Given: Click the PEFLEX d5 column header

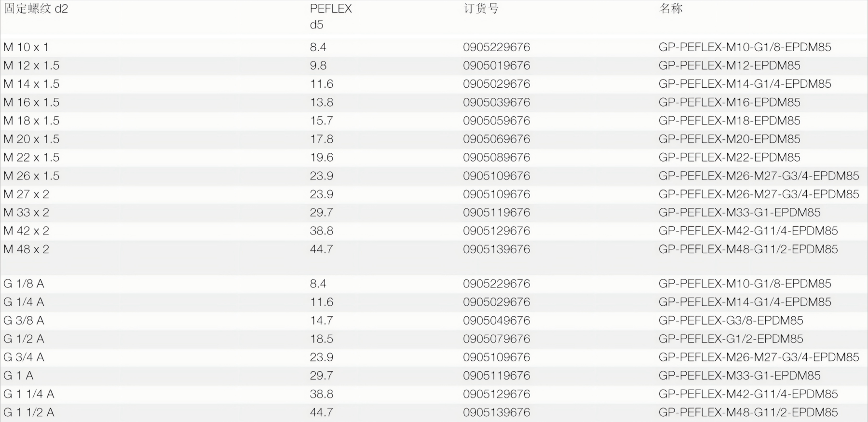Looking at the screenshot, I should [331, 16].
